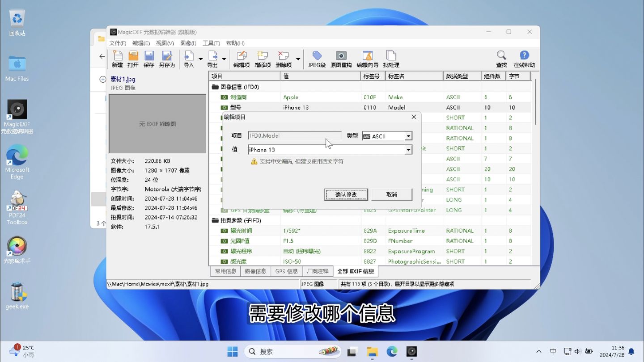Click the back arrow in Explorer window
644x362 pixels.
(x=102, y=56)
